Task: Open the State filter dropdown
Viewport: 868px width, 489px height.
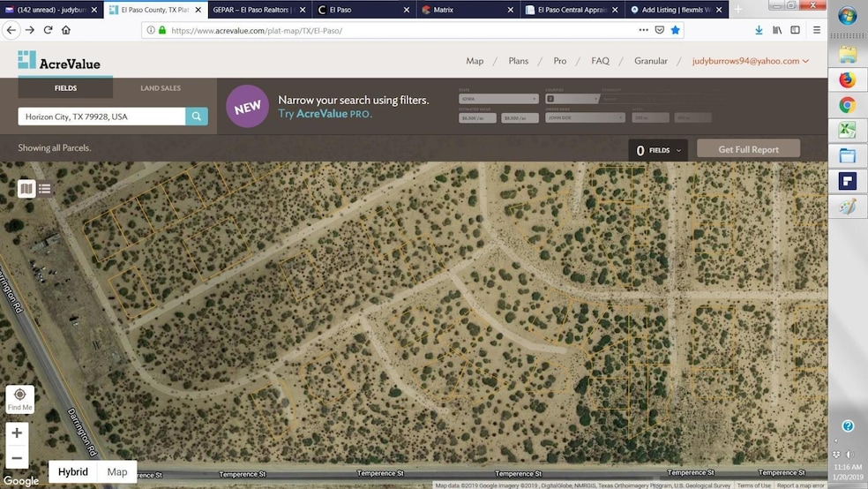Action: [498, 99]
